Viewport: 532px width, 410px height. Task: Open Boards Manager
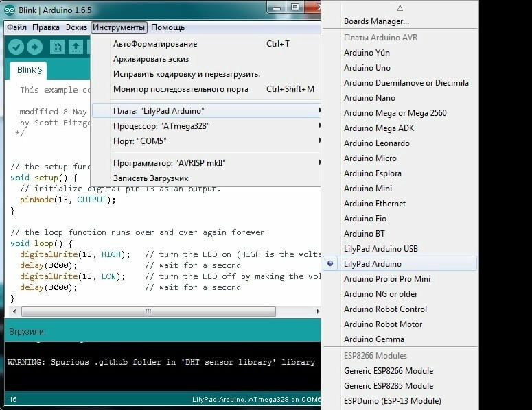coord(400,21)
